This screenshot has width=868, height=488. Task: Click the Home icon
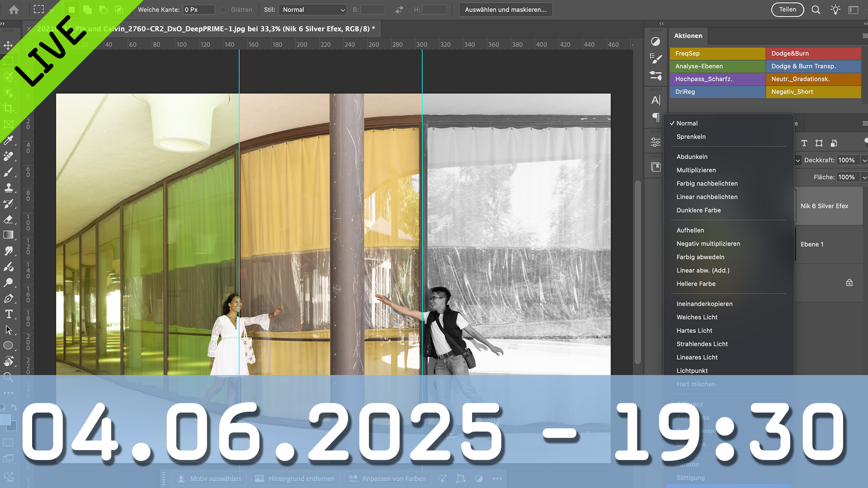pyautogui.click(x=14, y=9)
